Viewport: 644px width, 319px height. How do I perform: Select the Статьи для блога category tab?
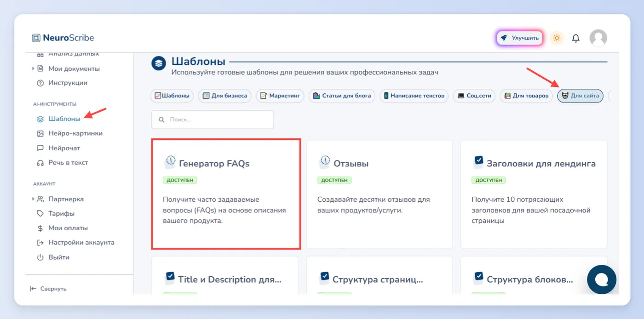click(342, 96)
